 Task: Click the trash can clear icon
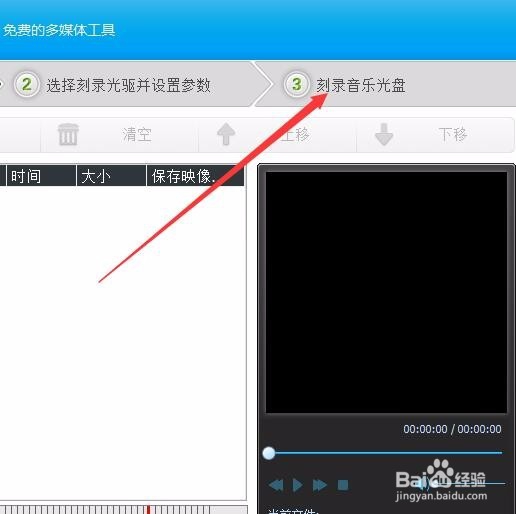68,135
